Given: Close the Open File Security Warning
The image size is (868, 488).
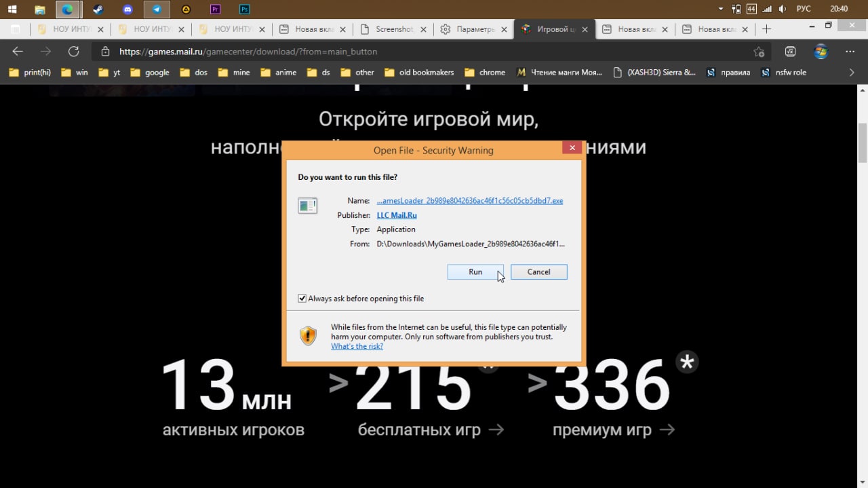Looking at the screenshot, I should (x=572, y=148).
